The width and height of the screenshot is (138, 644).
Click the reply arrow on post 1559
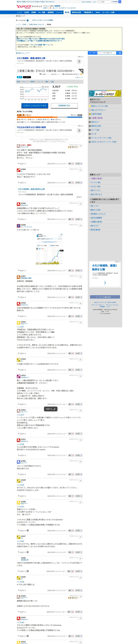pos(19,219)
